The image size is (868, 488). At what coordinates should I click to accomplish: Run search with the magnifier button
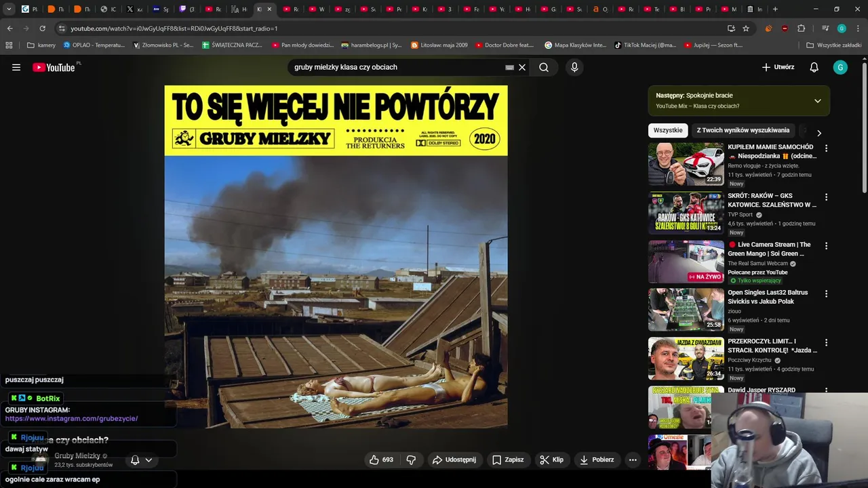(544, 67)
